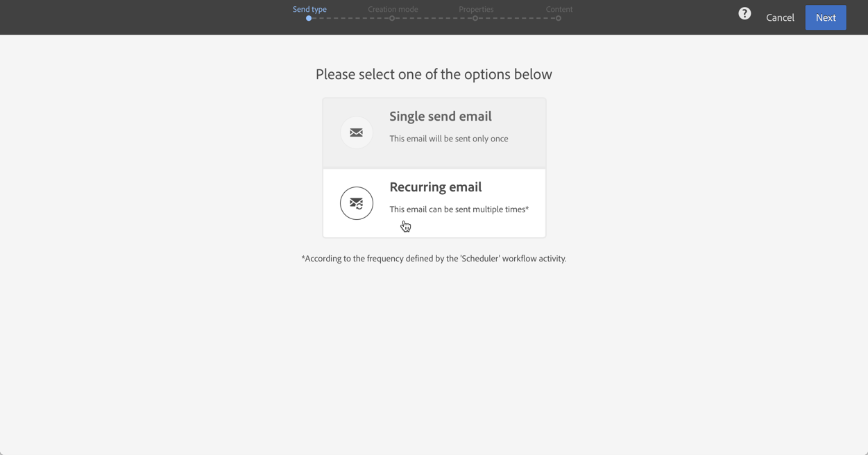
Task: Click the Properties step dot
Action: click(x=475, y=19)
